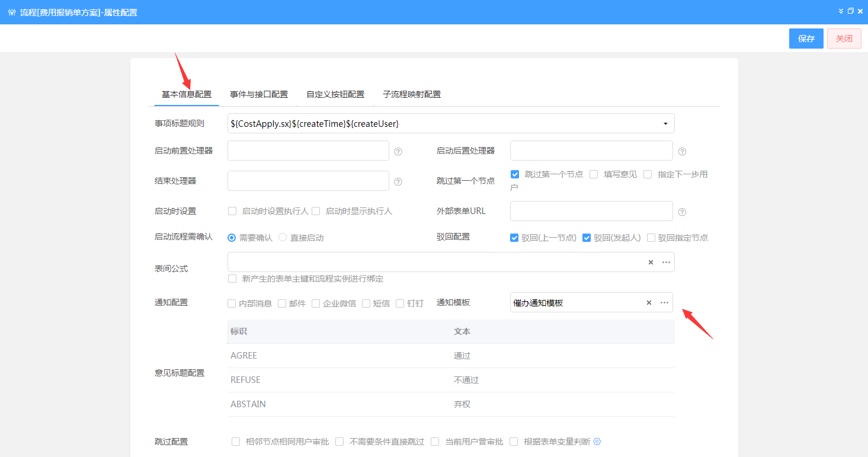Enable 指定下一步用户 checkbox
Viewport: 868px width, 457px height.
coord(648,174)
